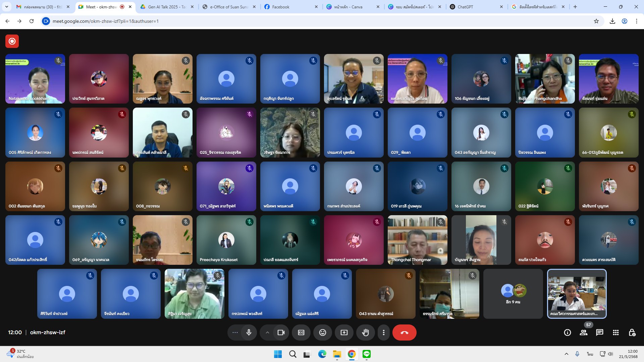Open the emoji reactions panel

pos(322,333)
